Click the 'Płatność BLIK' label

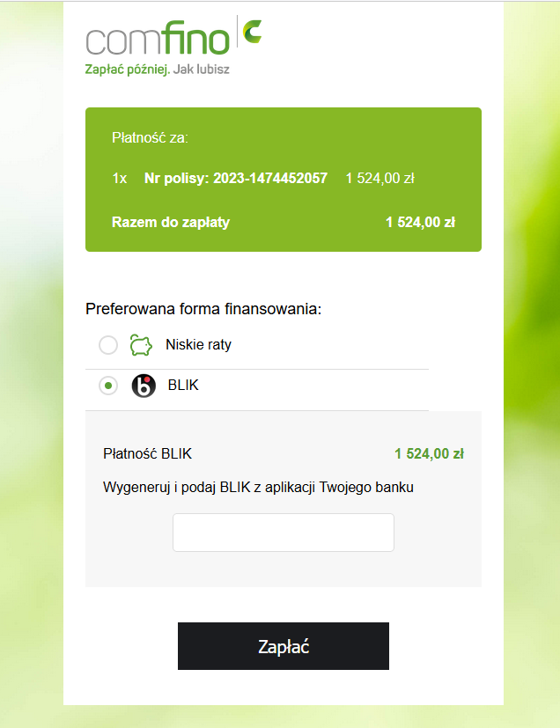(x=147, y=454)
